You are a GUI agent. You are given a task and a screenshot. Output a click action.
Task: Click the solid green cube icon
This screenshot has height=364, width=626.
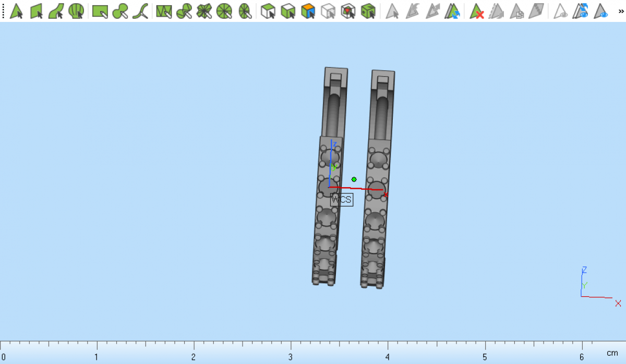[x=368, y=11]
